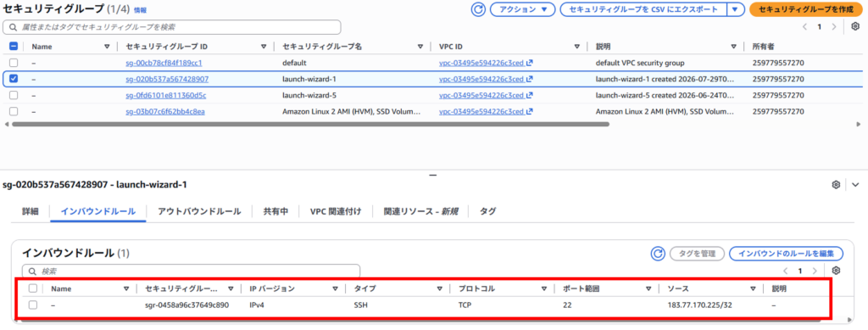Sort inbound rules by ソース column
The width and height of the screenshot is (868, 330).
(753, 288)
